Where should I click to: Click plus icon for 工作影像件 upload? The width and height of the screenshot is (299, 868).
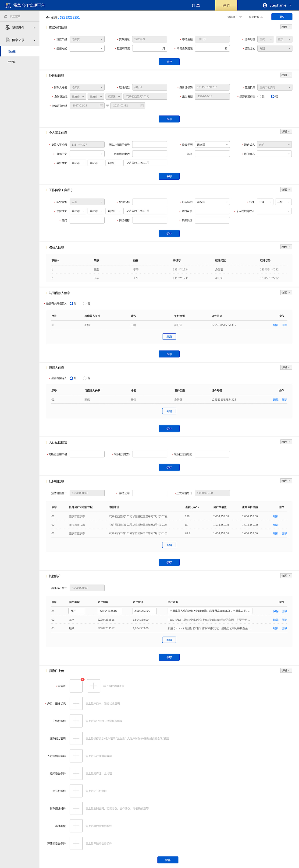(x=76, y=721)
